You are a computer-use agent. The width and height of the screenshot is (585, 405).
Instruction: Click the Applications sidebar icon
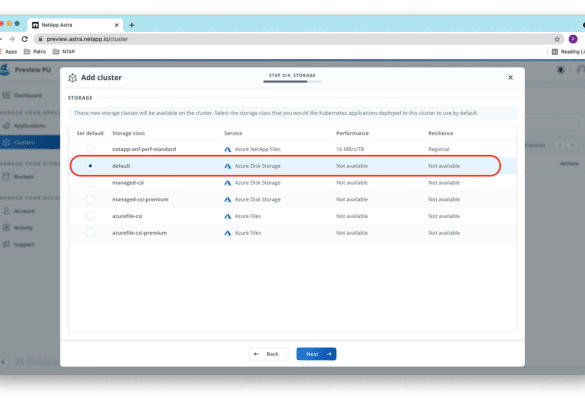pyautogui.click(x=6, y=126)
